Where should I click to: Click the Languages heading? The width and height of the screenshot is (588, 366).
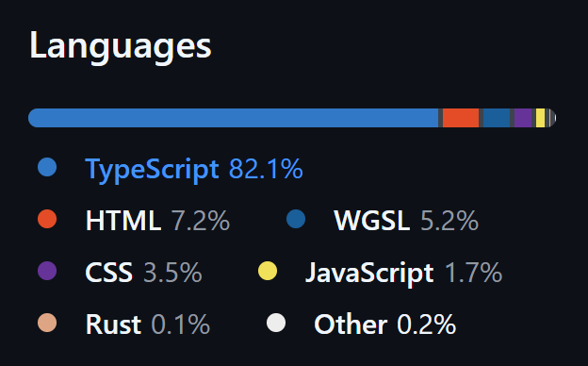pos(121,47)
